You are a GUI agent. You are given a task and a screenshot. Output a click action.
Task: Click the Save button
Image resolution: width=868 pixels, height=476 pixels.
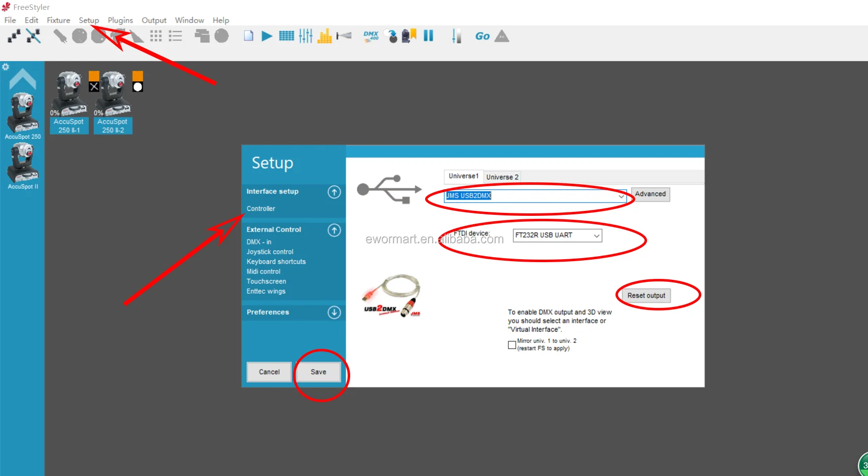(318, 372)
